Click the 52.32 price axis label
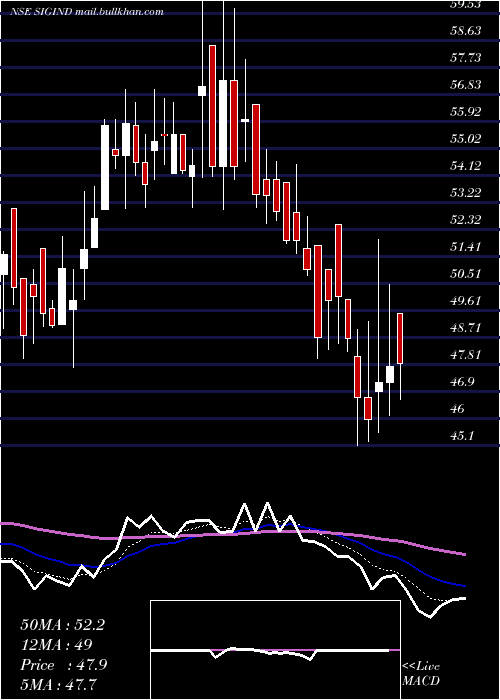 pos(466,220)
